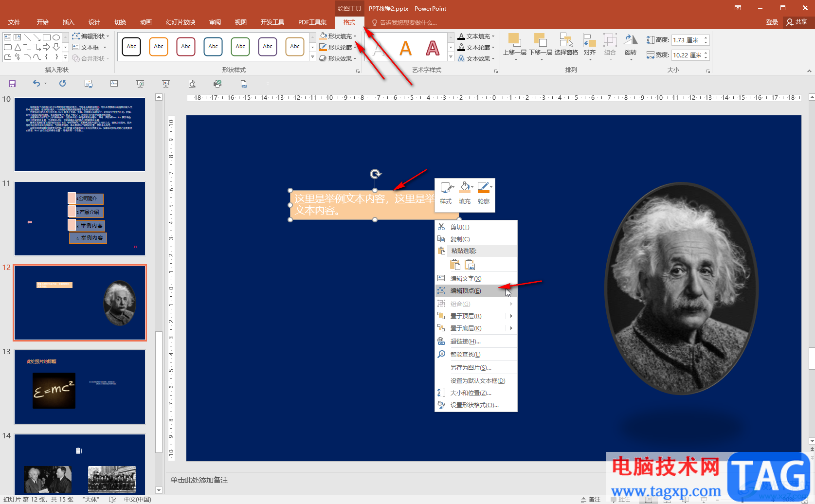The image size is (815, 504).
Task: Open Text Fill (文本填充) dropdown
Action: pos(476,36)
